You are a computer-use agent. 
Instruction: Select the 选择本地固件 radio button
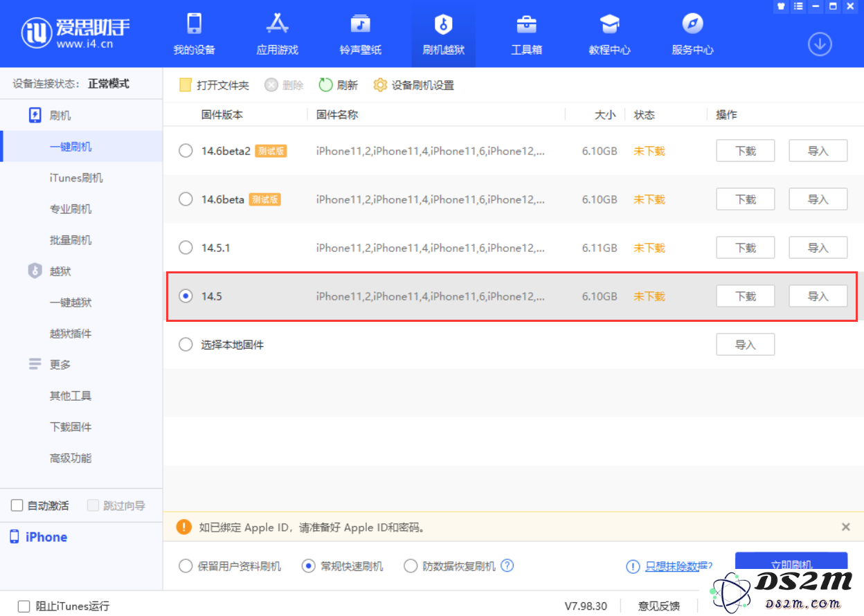[186, 345]
